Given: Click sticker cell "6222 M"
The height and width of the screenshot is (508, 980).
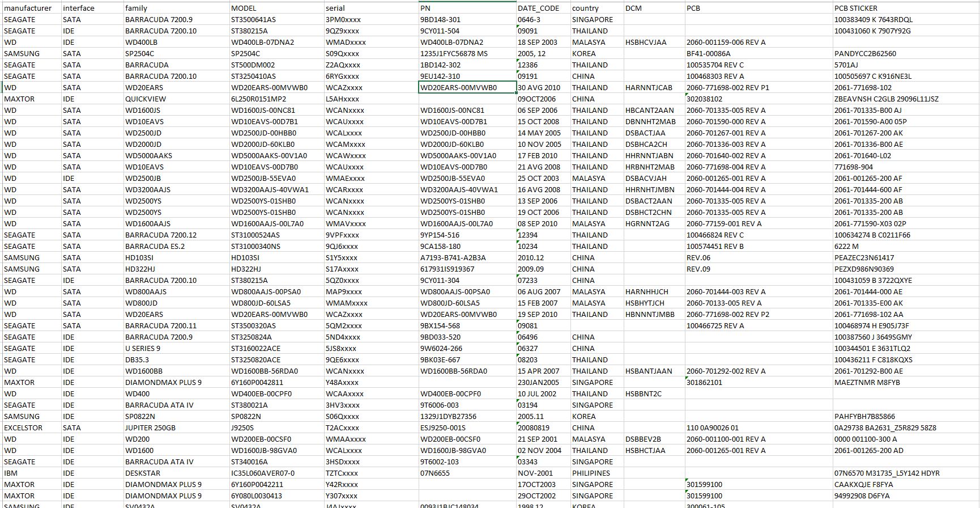Looking at the screenshot, I should [906, 246].
